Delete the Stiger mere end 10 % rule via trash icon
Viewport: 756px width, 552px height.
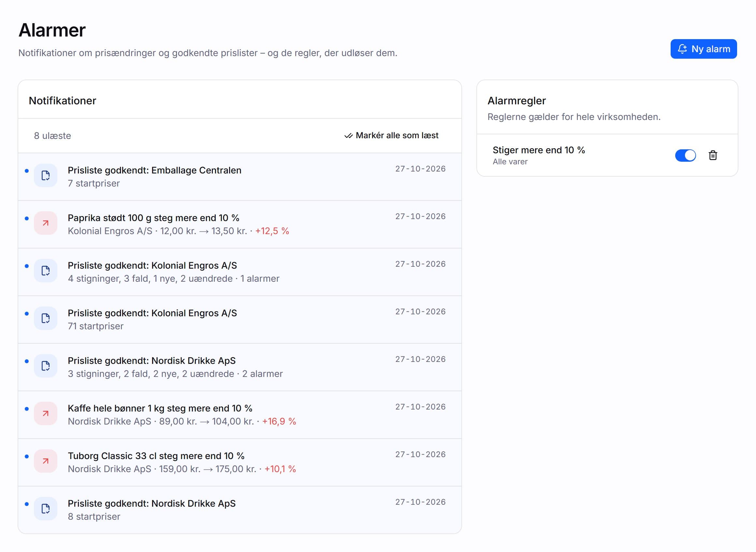click(x=713, y=156)
